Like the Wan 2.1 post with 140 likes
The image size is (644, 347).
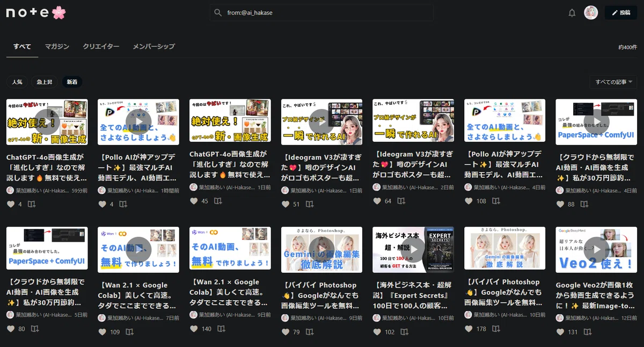click(x=194, y=329)
